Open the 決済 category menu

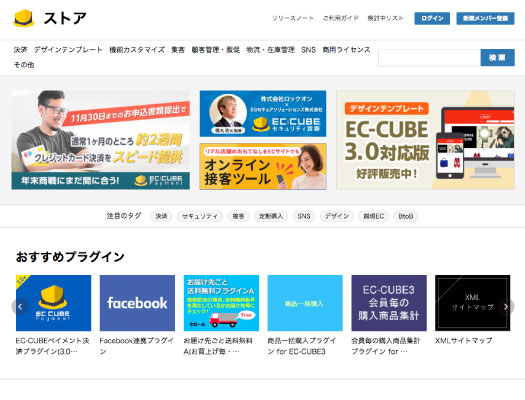pos(20,50)
